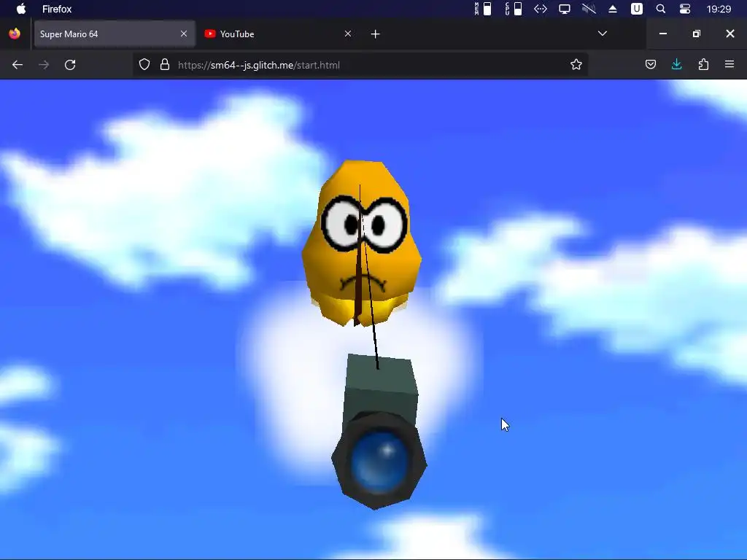
Task: Go back to previous page
Action: pyautogui.click(x=18, y=65)
